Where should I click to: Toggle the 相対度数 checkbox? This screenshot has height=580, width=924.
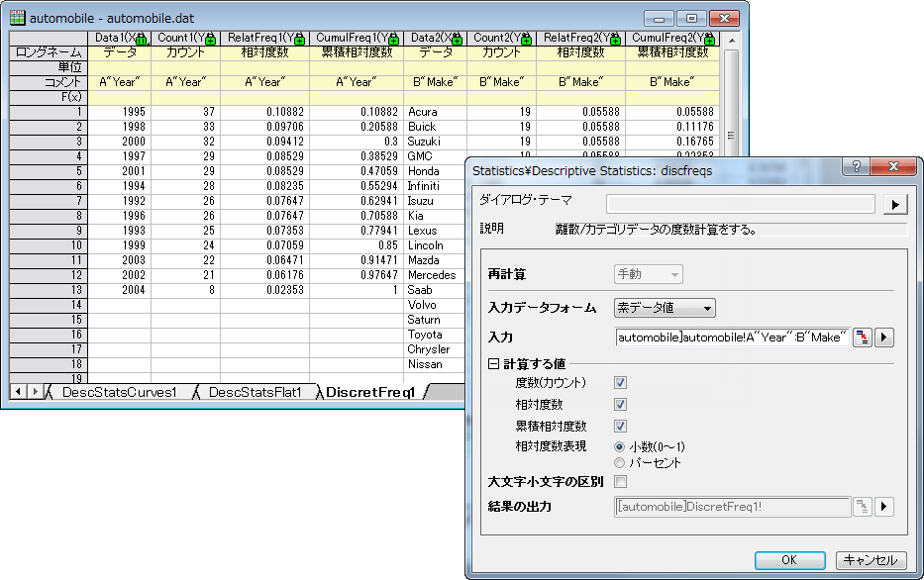[620, 405]
